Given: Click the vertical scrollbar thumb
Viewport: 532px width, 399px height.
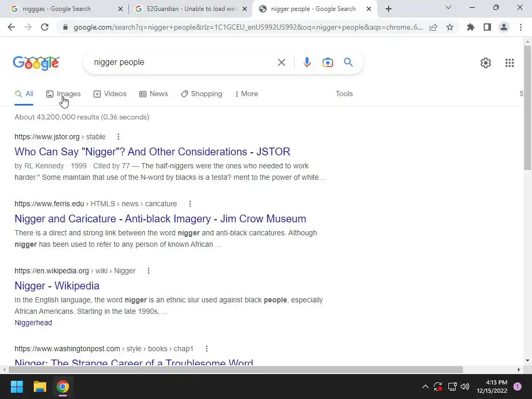Looking at the screenshot, I should [x=527, y=107].
